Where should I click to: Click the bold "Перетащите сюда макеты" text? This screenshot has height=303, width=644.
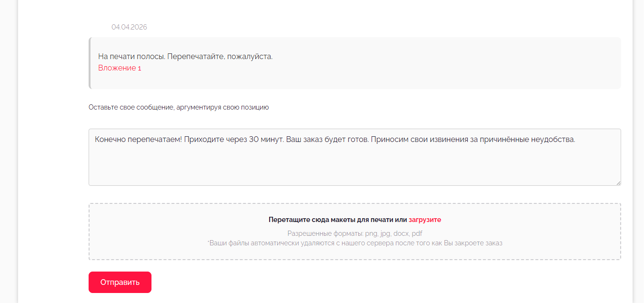(x=331, y=220)
